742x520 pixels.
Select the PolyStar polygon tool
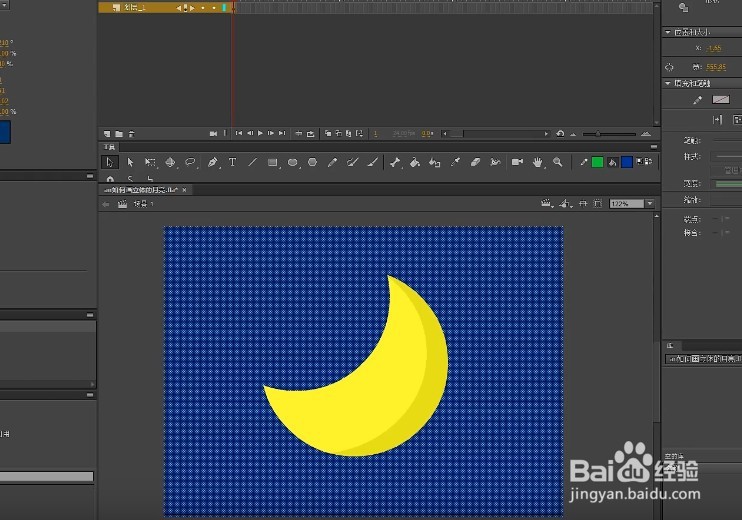[x=312, y=162]
